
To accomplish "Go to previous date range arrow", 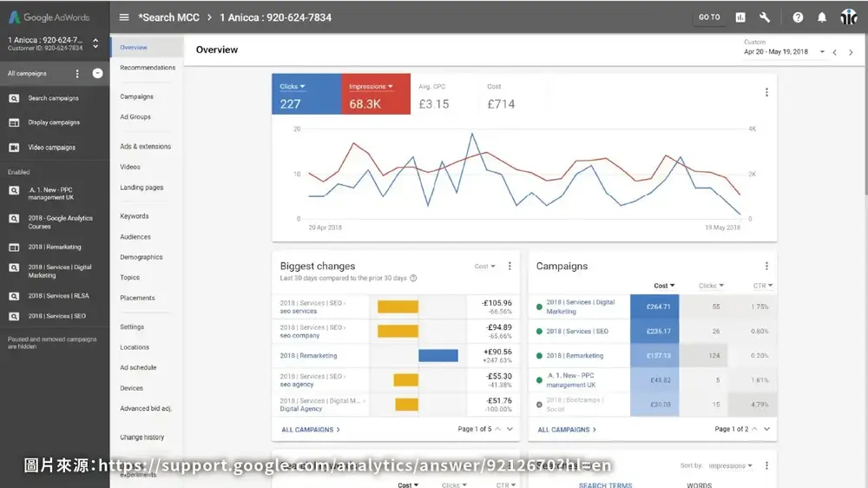I will (835, 52).
